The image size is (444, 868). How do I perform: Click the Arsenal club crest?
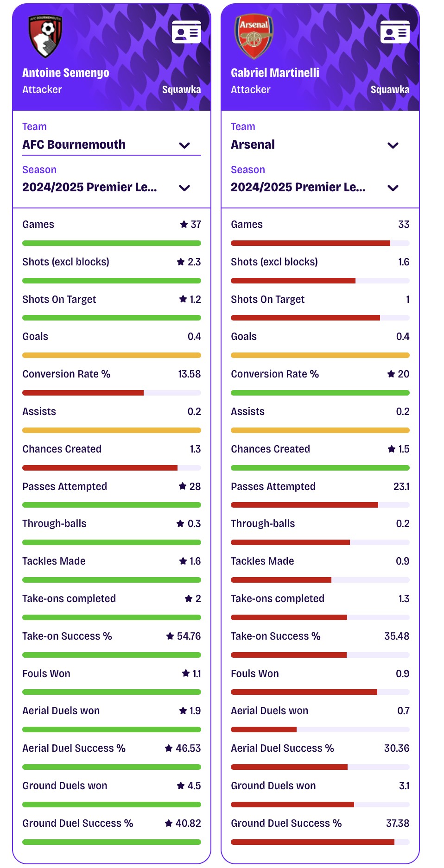tap(254, 36)
